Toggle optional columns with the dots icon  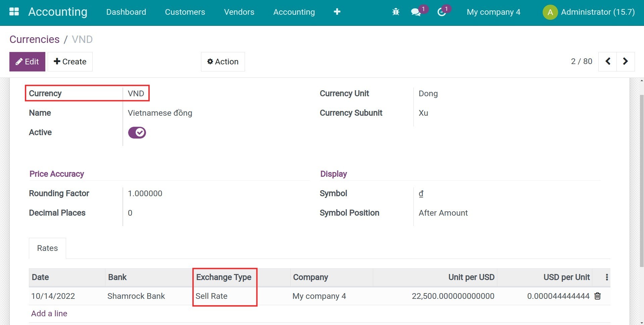click(606, 277)
